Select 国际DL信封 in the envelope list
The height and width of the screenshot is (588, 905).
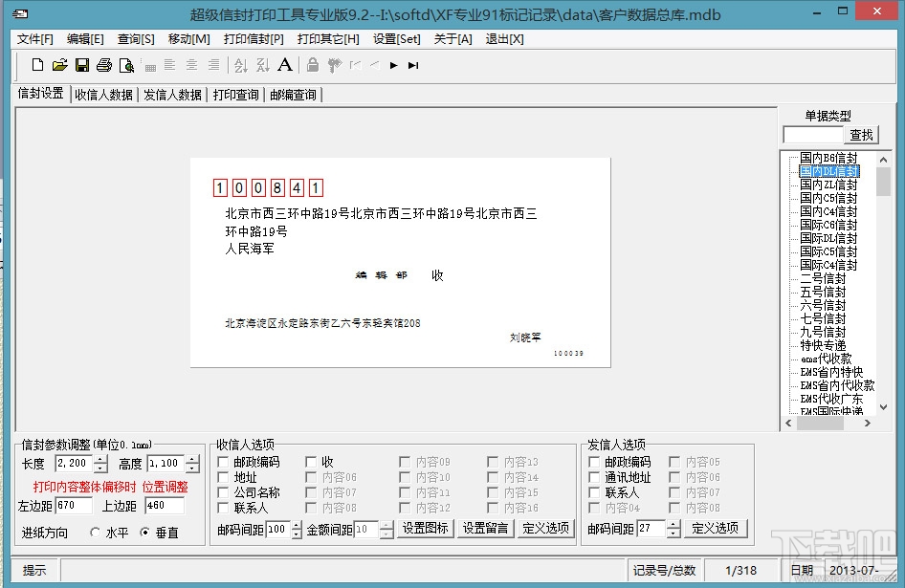click(828, 238)
